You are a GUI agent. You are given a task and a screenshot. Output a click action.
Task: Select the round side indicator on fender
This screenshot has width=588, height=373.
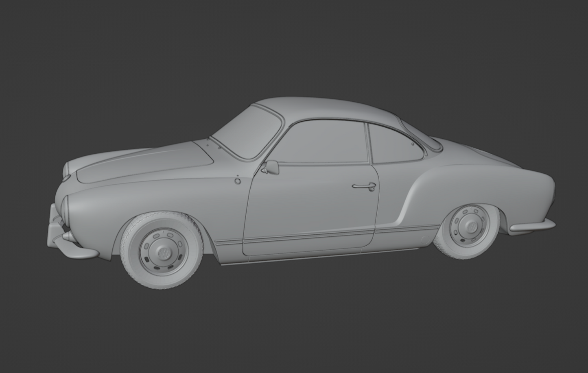point(237,181)
